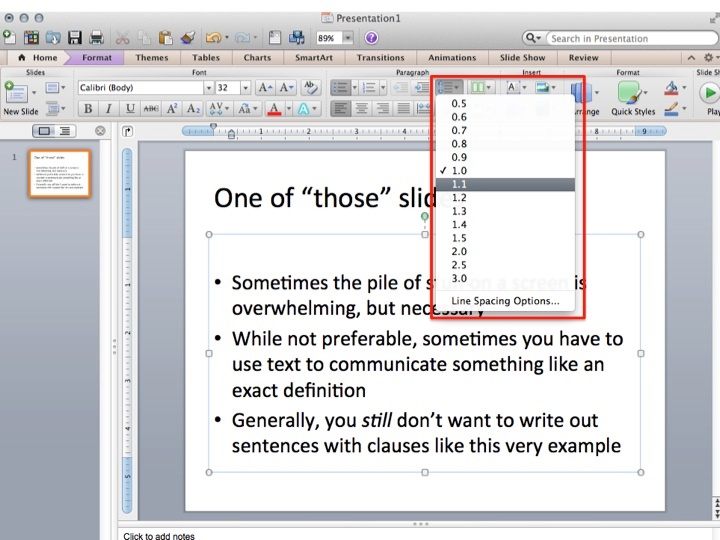720x540 pixels.
Task: Open the Animations tab
Action: pos(452,57)
